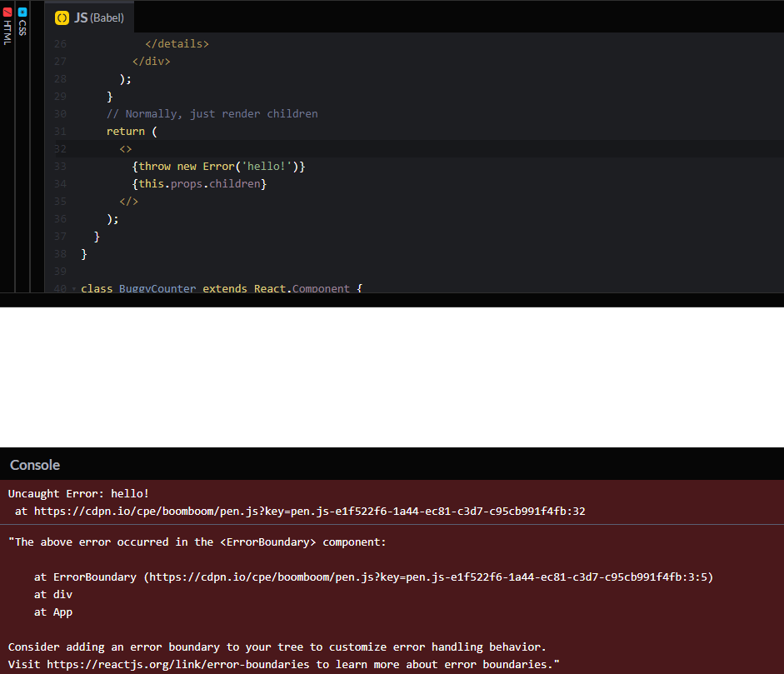Screen dimensions: 784x674
Task: Click the opening fragment <> on line 32
Action: (x=126, y=149)
